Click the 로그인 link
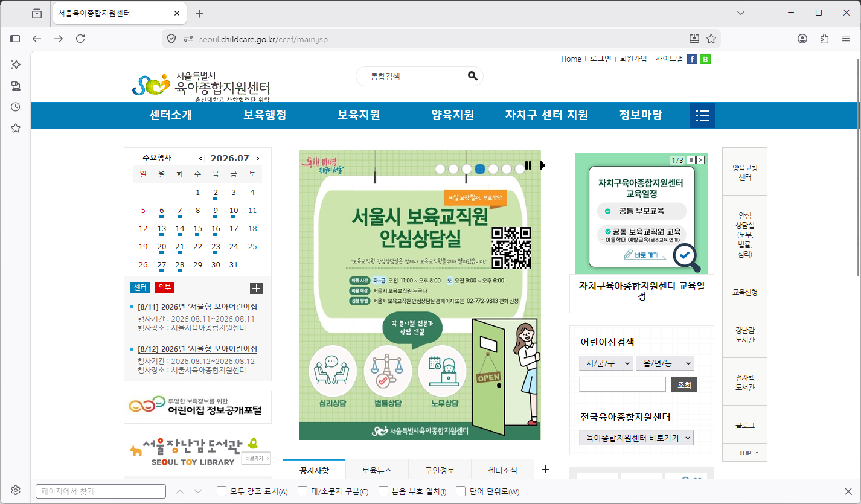 point(600,59)
